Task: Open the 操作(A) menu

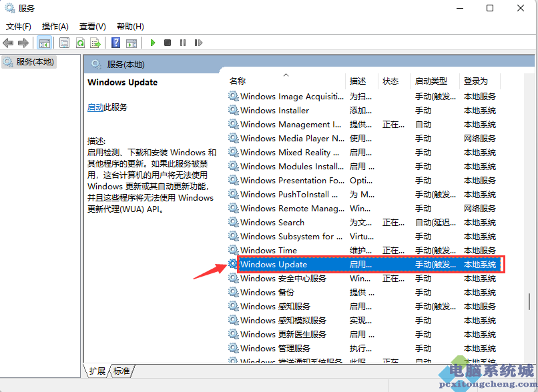Action: pyautogui.click(x=55, y=27)
